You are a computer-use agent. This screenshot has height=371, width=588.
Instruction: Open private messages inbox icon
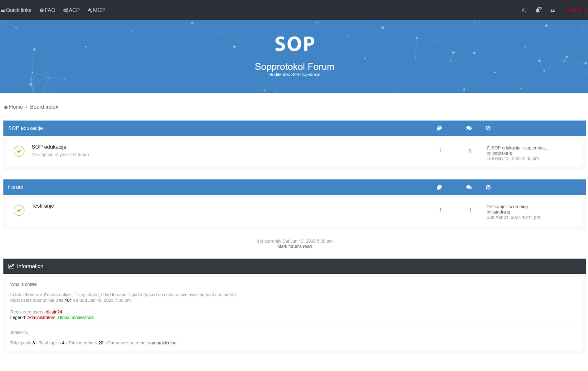pyautogui.click(x=552, y=10)
